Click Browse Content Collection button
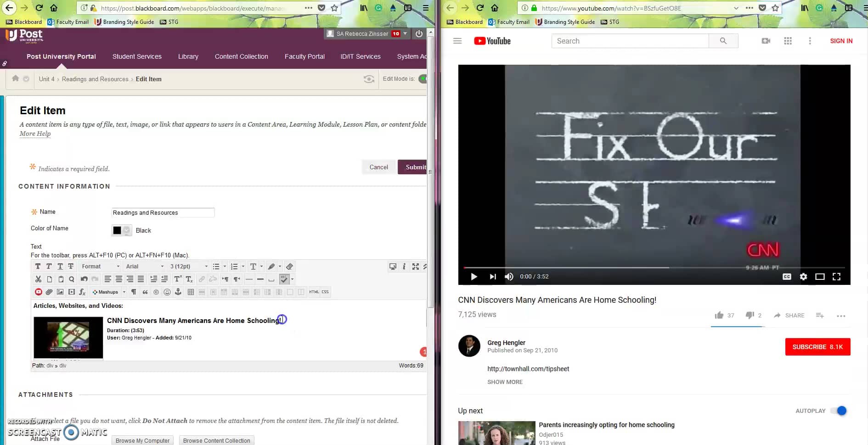The width and height of the screenshot is (868, 445). (217, 440)
